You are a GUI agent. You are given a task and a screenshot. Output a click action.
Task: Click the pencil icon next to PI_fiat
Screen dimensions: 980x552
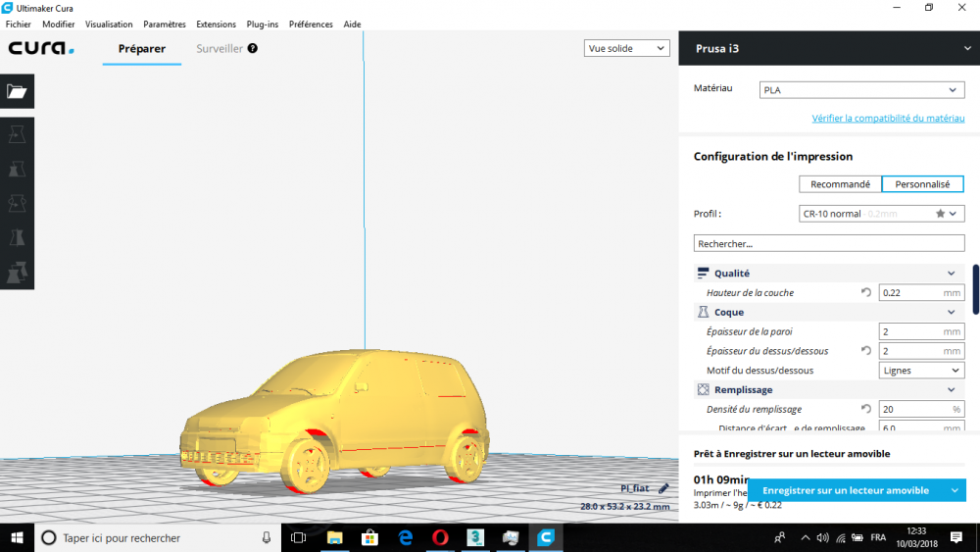663,488
